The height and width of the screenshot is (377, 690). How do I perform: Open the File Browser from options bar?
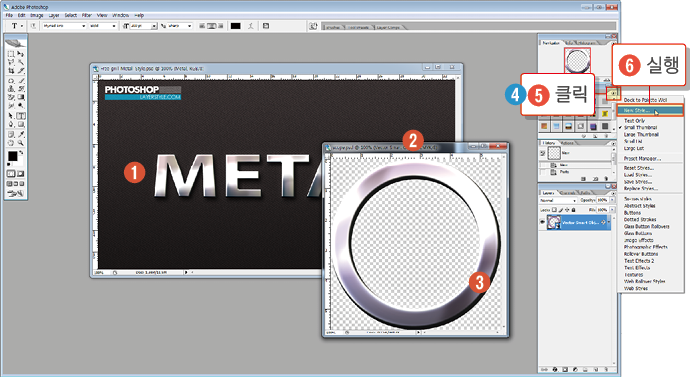tap(313, 26)
